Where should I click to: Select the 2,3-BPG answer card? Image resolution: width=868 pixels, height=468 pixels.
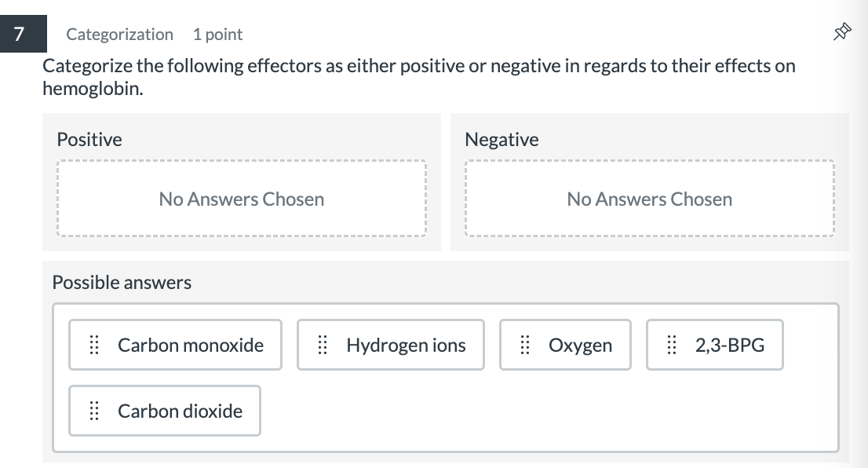[x=714, y=345]
